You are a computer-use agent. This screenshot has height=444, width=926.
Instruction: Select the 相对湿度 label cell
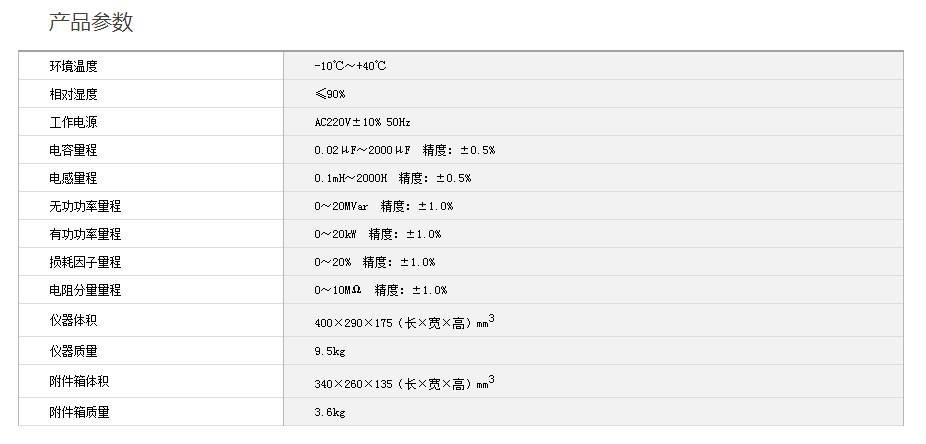[74, 94]
